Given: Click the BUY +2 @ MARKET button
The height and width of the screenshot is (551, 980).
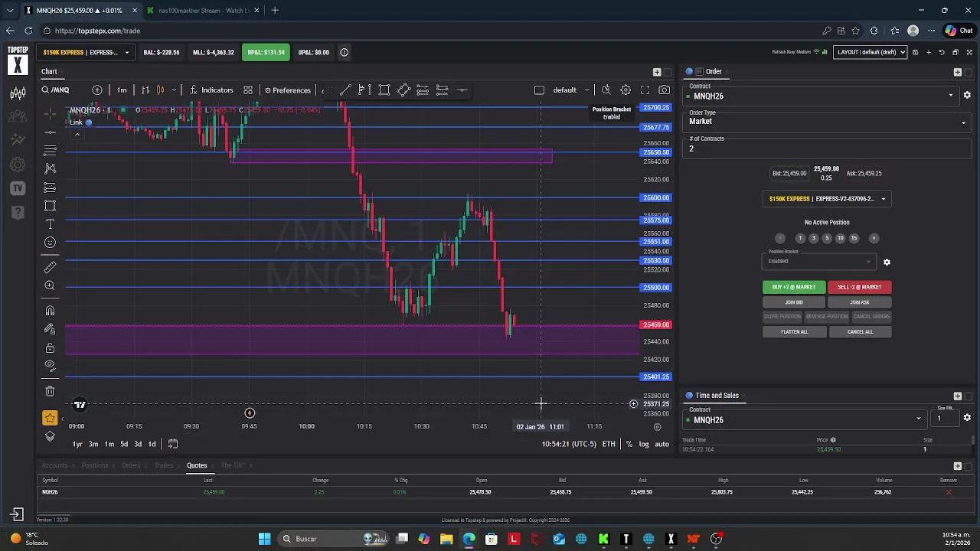Looking at the screenshot, I should click(x=794, y=287).
